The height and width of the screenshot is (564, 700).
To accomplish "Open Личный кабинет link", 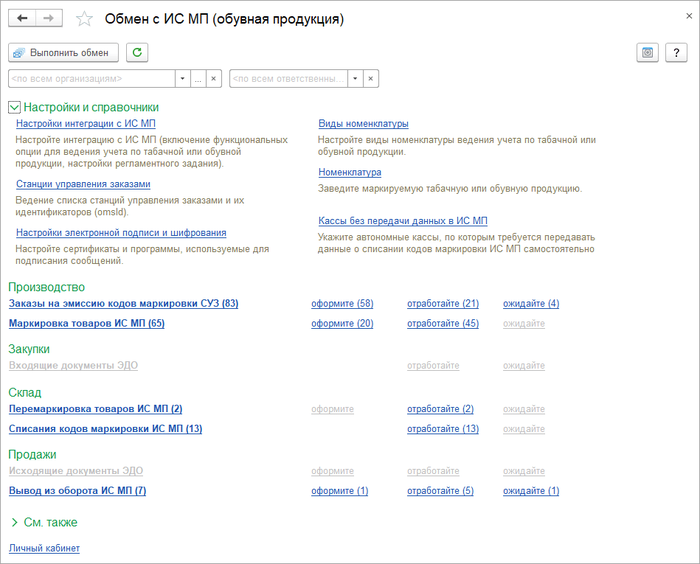I will tap(44, 548).
